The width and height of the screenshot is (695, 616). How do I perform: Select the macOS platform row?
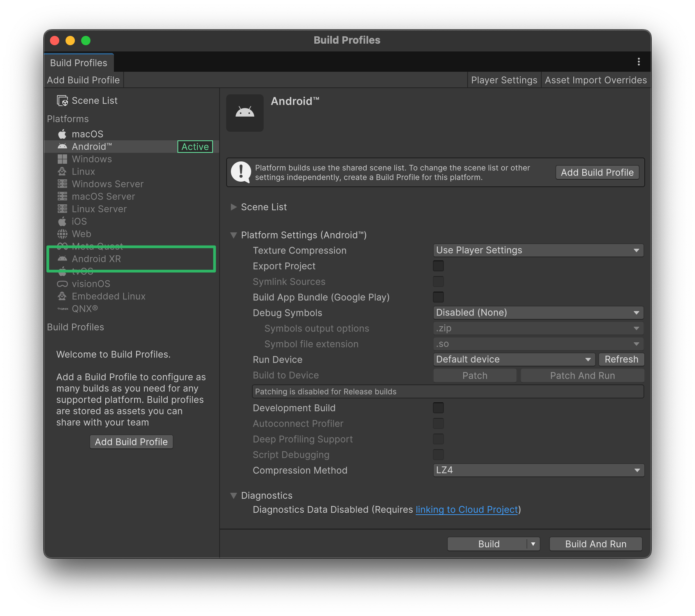tap(132, 134)
